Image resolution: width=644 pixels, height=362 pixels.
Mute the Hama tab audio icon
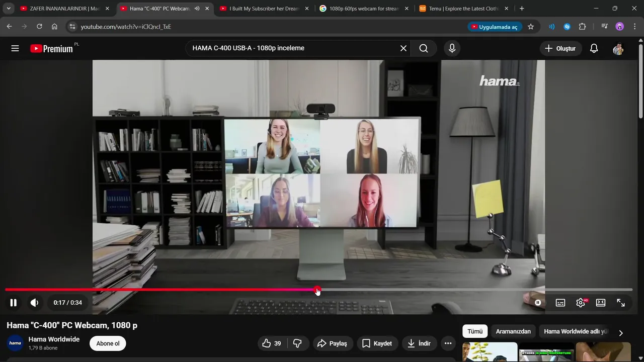197,9
